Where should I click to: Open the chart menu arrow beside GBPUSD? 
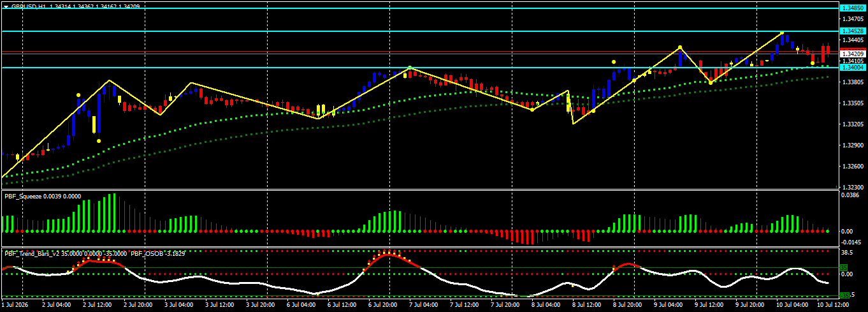[6, 6]
